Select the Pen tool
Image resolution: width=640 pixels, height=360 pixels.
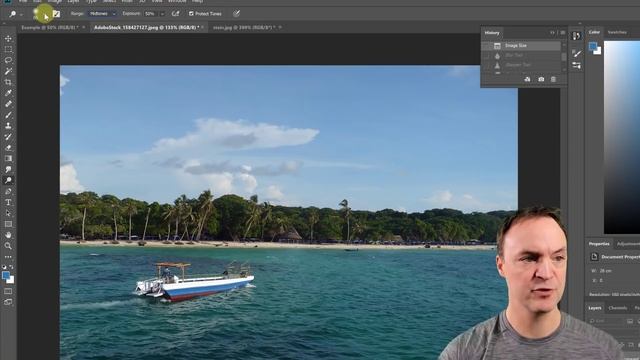click(8, 191)
